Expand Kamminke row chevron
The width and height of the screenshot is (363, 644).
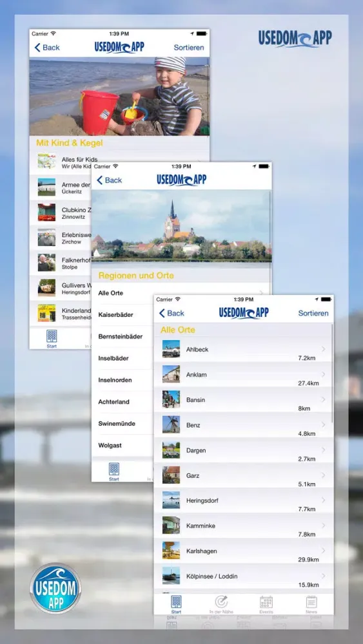coord(324,526)
